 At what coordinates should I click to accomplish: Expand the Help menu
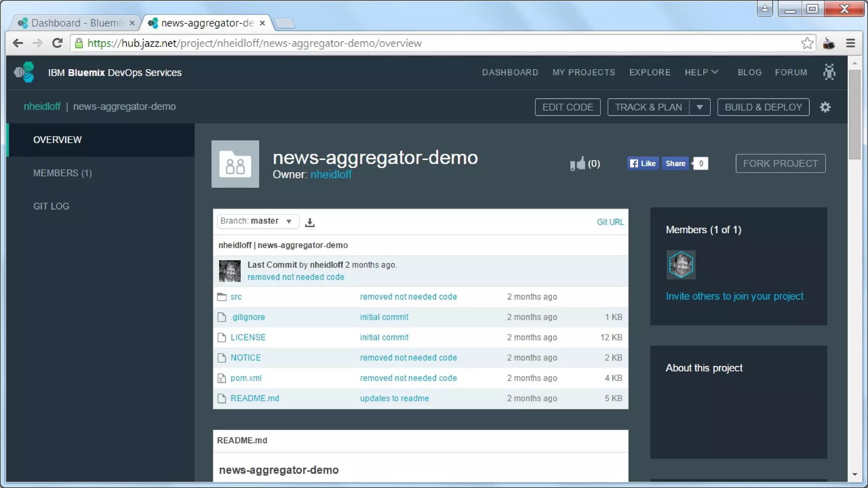701,72
